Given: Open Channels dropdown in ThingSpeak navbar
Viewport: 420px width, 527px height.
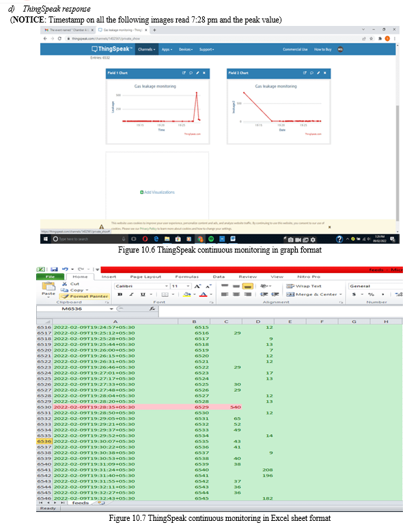Looking at the screenshot, I should click(147, 49).
